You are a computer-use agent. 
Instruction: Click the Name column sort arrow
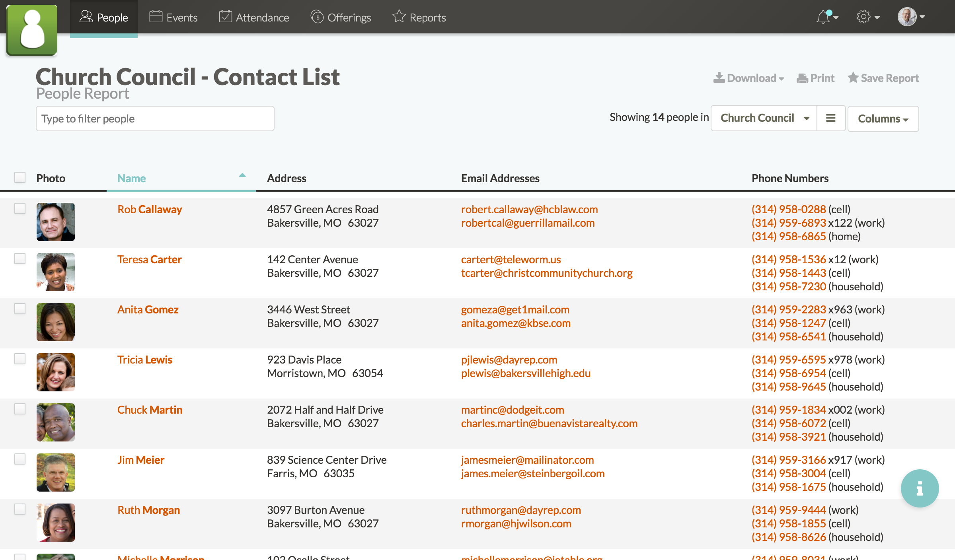[242, 175]
